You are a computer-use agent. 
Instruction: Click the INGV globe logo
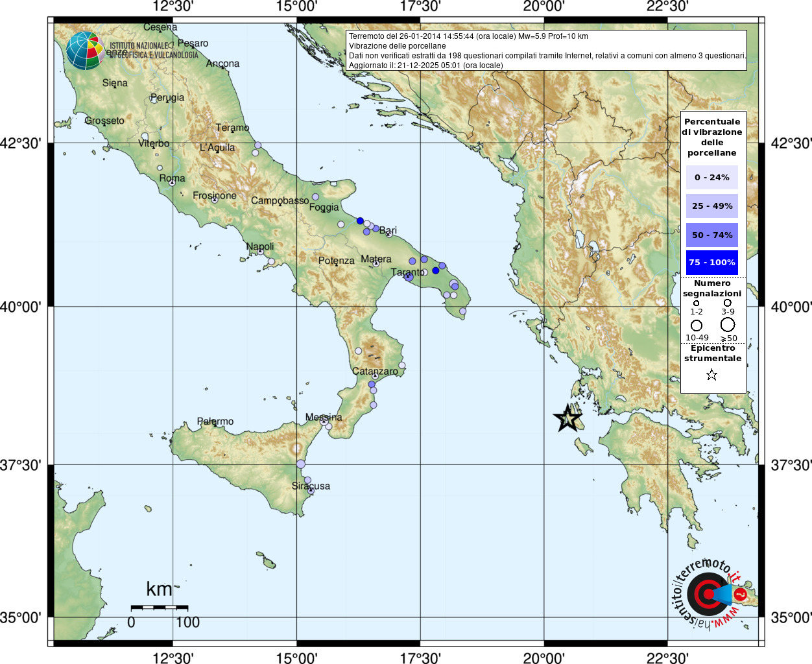(x=85, y=51)
